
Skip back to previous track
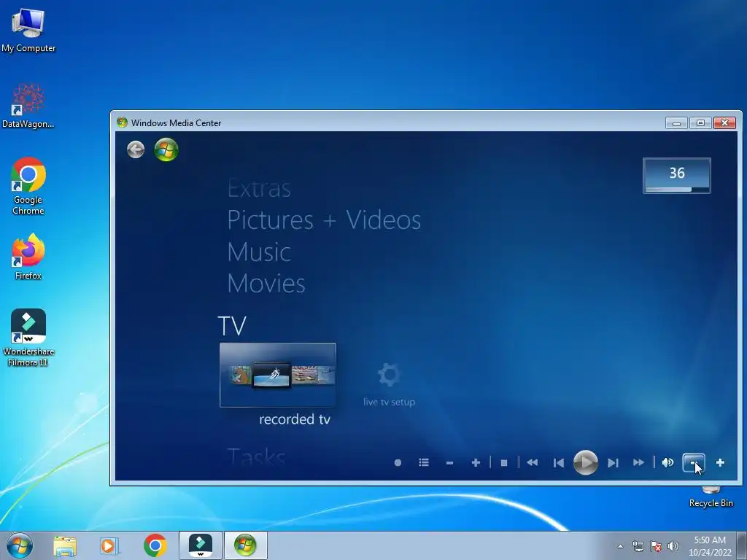tap(559, 462)
